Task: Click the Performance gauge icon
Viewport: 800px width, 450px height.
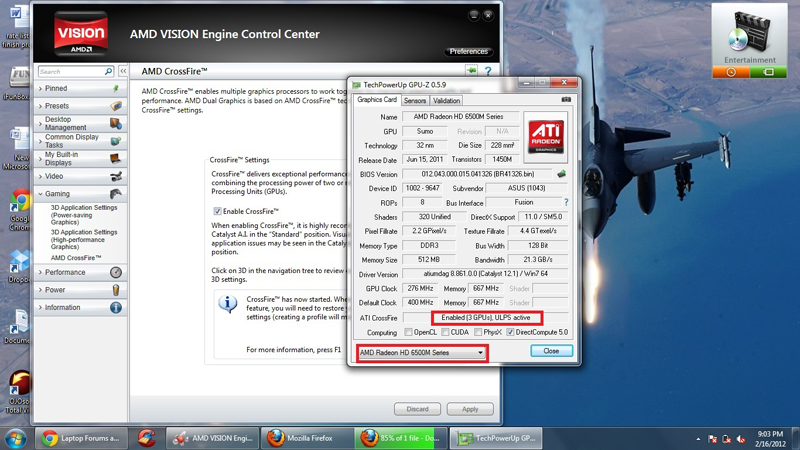Action: tap(116, 272)
